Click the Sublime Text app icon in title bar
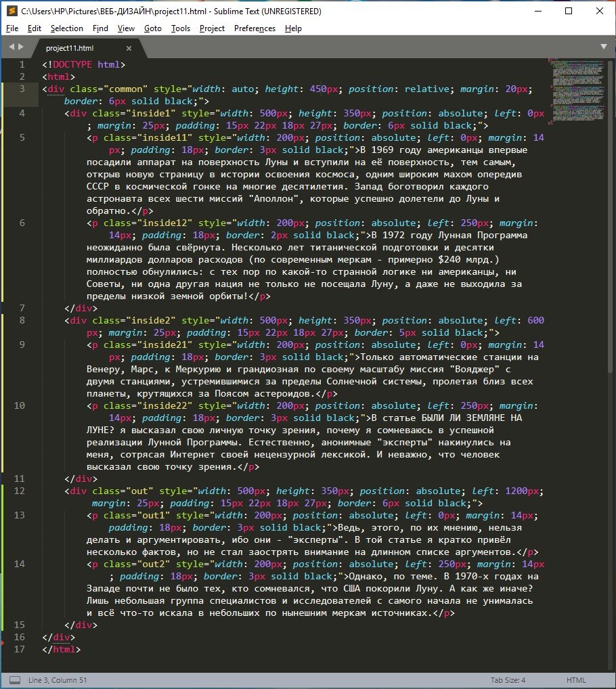 click(12, 11)
